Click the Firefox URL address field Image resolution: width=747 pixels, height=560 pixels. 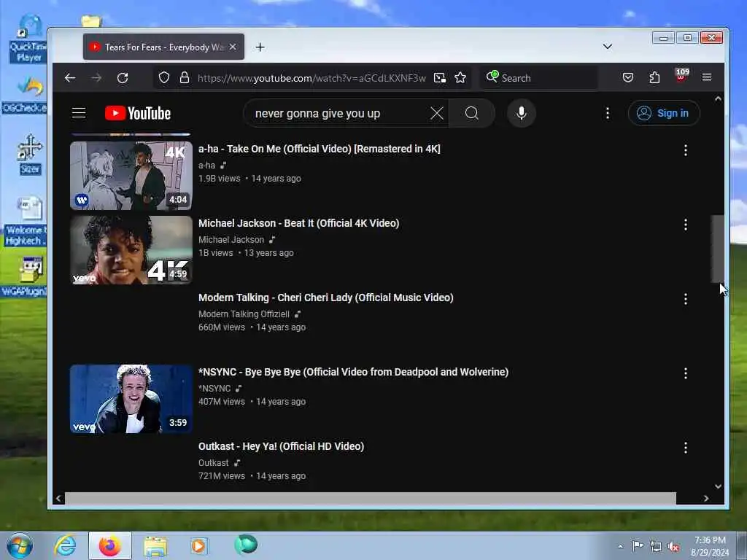click(311, 77)
